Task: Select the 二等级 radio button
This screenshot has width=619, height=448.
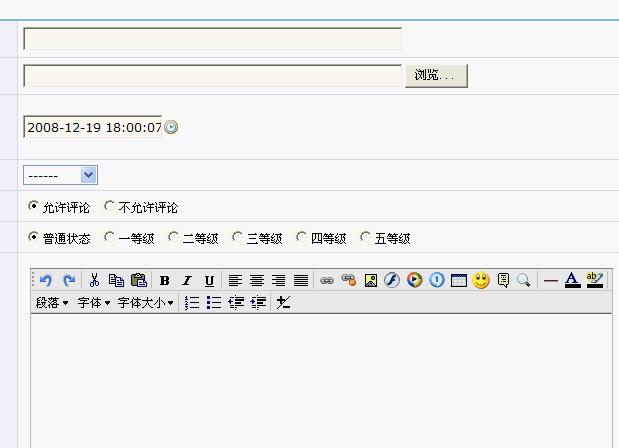Action: click(x=173, y=237)
